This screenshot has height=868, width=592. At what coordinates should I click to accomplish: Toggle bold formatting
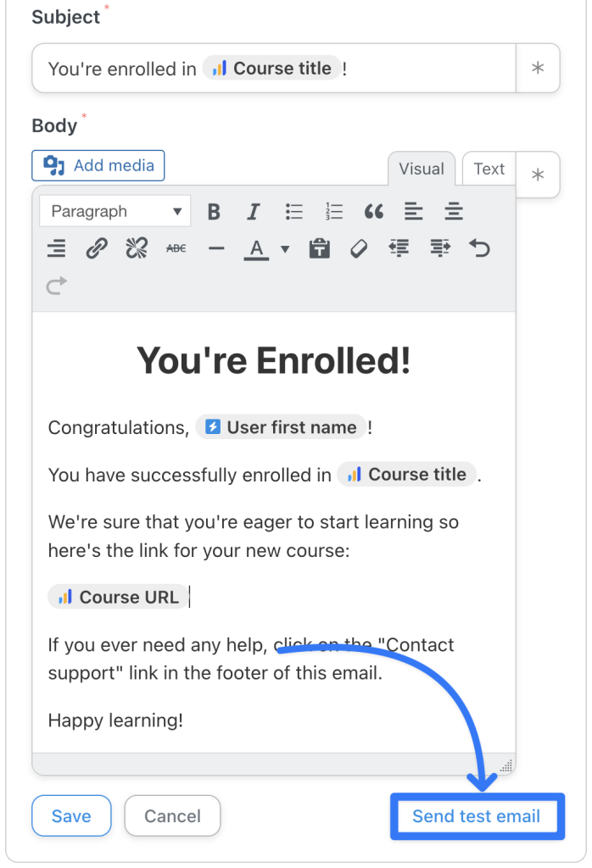(x=214, y=211)
